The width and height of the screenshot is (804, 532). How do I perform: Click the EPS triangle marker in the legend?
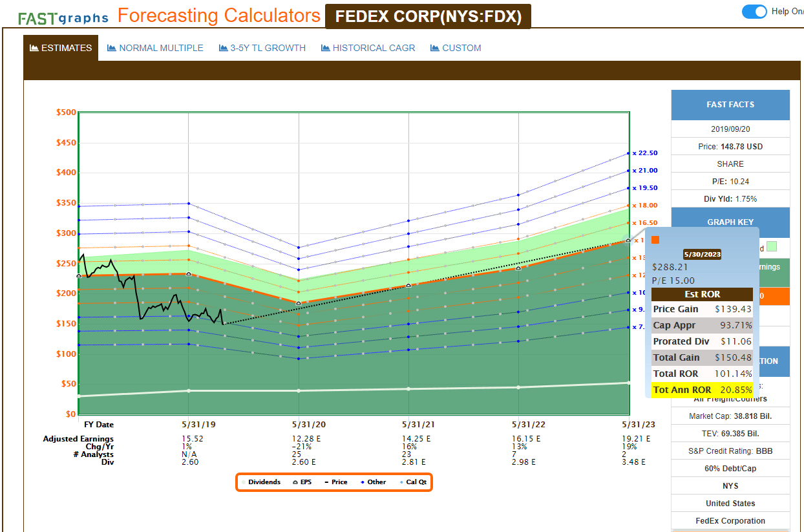point(295,482)
